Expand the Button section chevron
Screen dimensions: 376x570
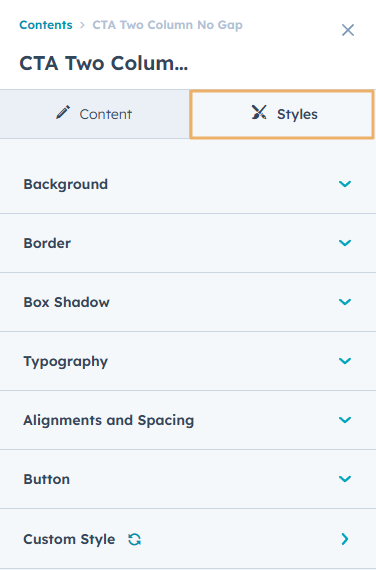(345, 479)
